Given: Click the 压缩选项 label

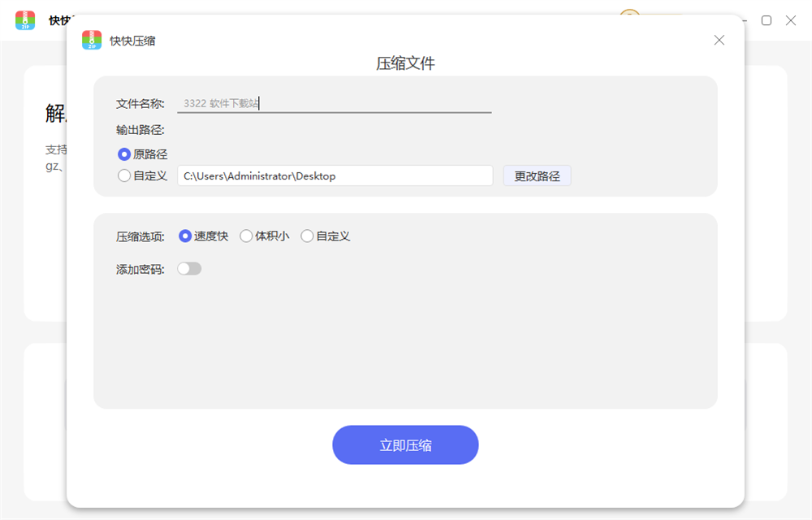Looking at the screenshot, I should (x=140, y=236).
